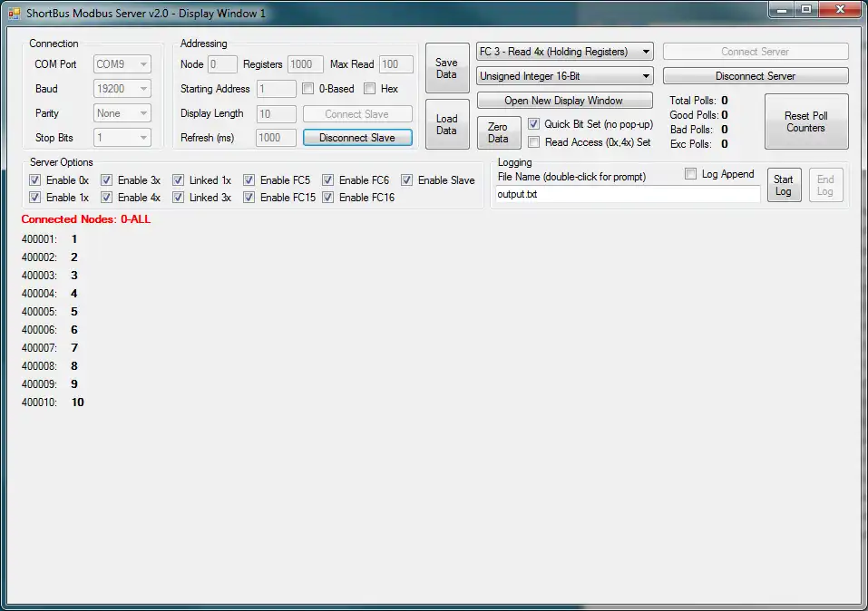
Task: Click the Registers input field
Action: coord(306,64)
